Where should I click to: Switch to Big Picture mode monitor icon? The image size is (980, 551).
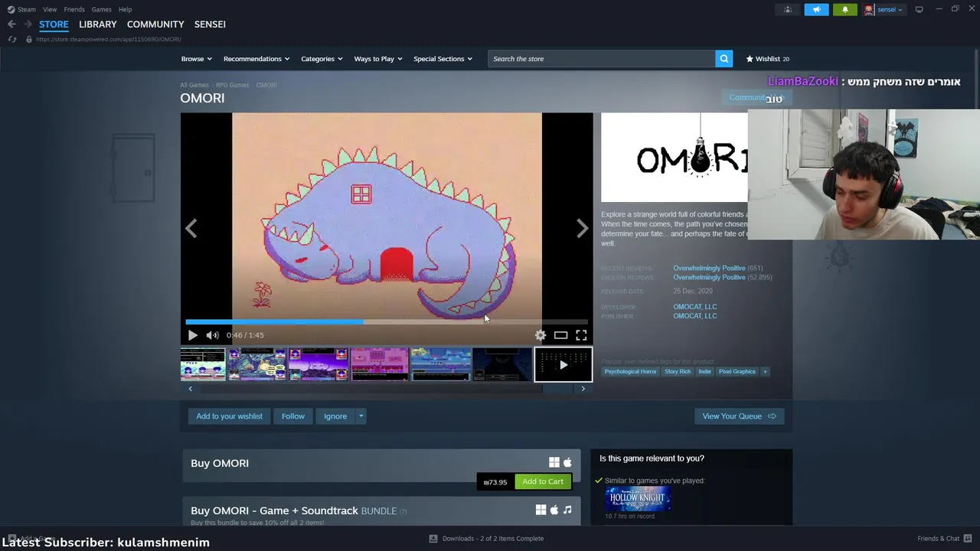point(919,9)
